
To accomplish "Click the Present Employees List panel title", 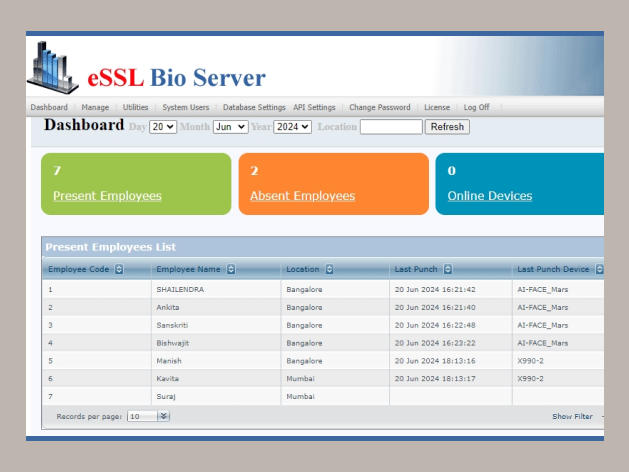I will 110,247.
